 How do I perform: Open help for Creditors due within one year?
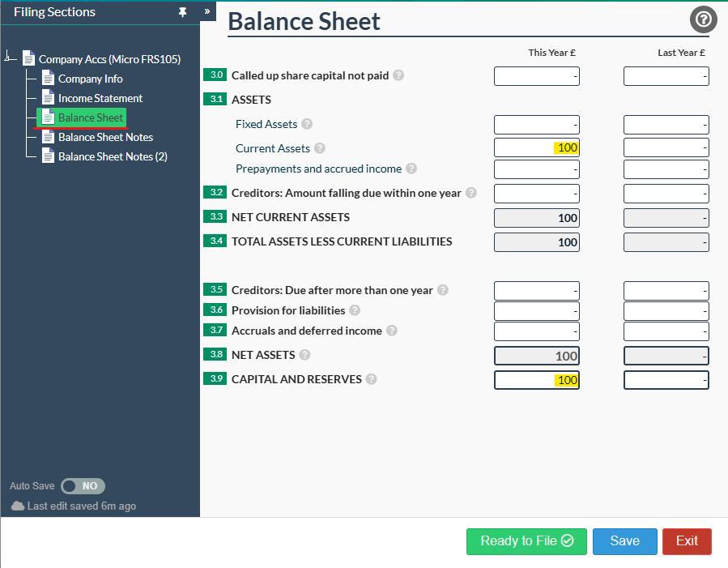[470, 193]
